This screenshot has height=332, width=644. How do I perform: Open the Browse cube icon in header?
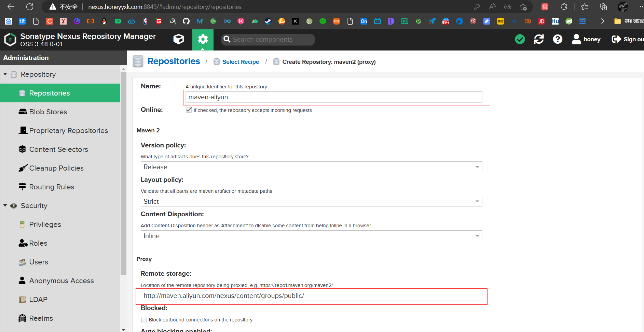(x=179, y=39)
